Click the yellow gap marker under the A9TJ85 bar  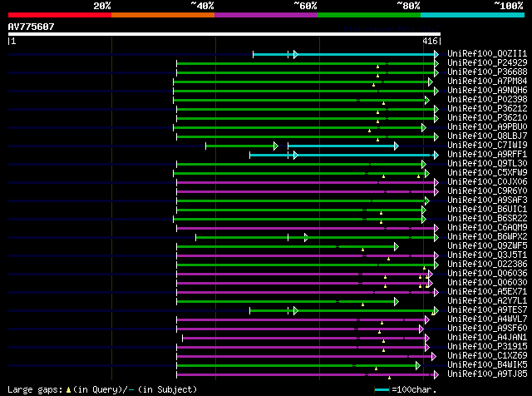(x=389, y=378)
